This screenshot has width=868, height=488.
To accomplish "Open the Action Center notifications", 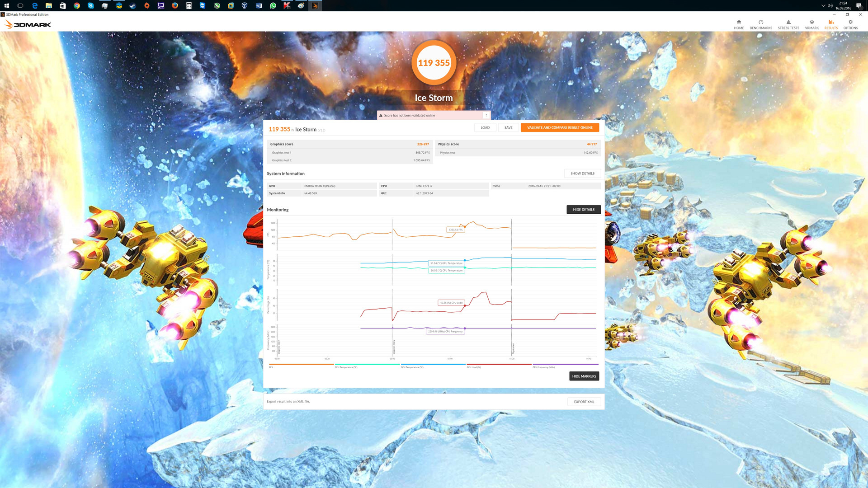I will (859, 5).
